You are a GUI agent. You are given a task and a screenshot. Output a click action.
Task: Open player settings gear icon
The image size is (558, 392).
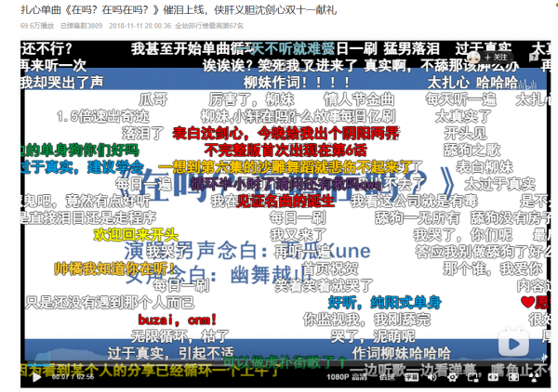coord(452,377)
